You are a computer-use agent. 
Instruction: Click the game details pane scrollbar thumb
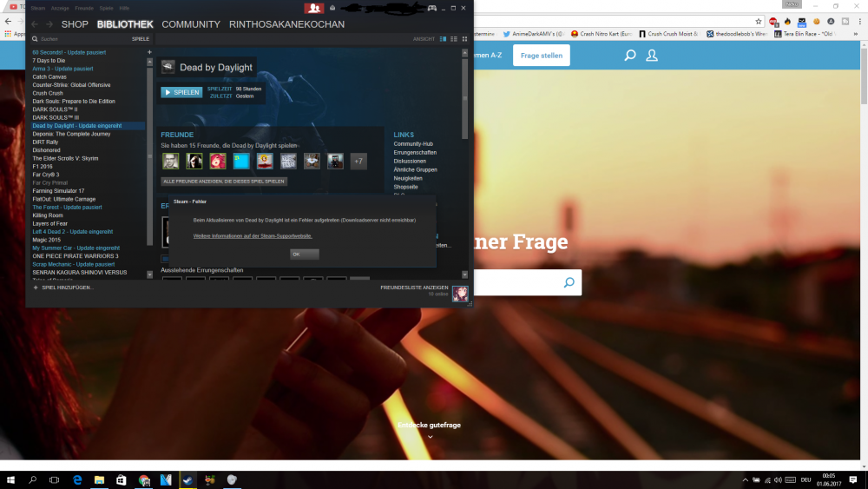click(x=465, y=98)
